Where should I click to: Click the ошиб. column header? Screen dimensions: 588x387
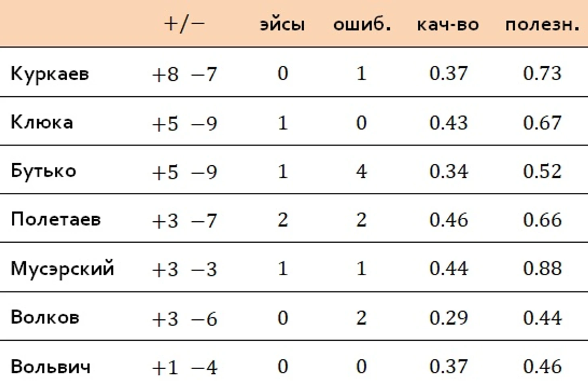pyautogui.click(x=362, y=24)
